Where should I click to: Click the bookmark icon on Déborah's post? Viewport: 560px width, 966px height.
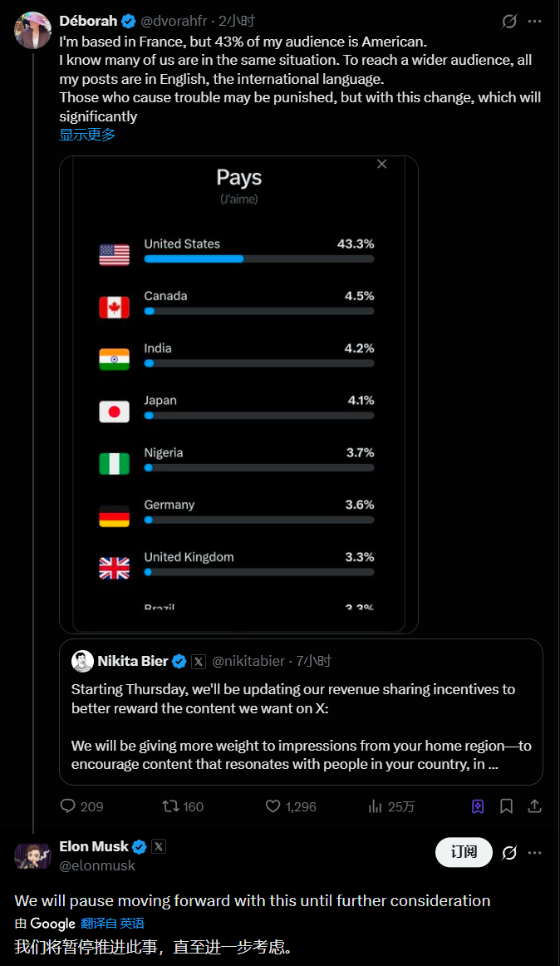(x=506, y=806)
